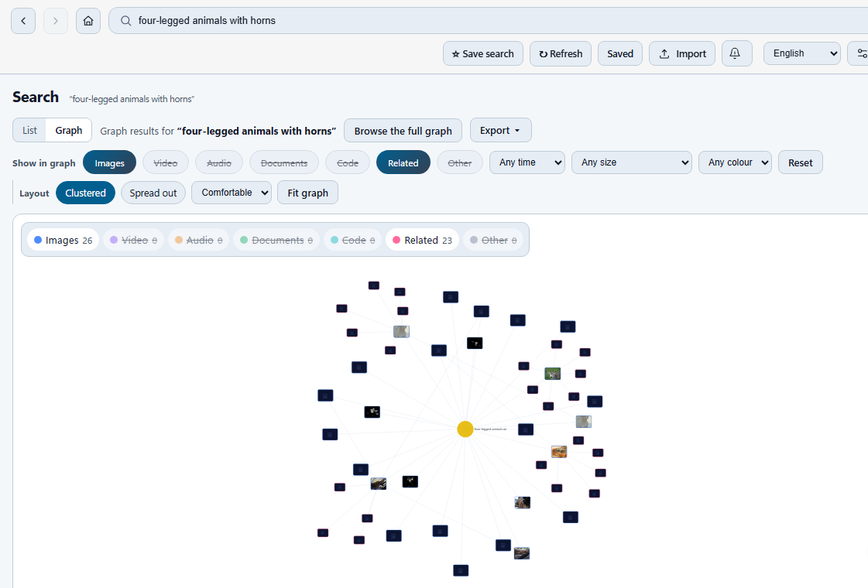This screenshot has height=588, width=868.
Task: Select Clustered layout
Action: click(x=85, y=193)
